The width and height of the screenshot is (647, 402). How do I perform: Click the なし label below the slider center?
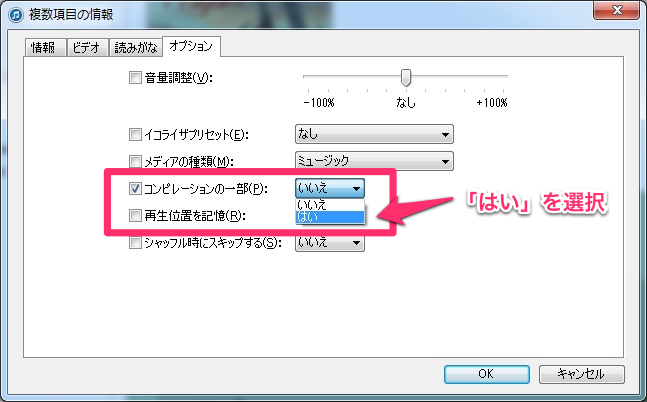pos(406,102)
